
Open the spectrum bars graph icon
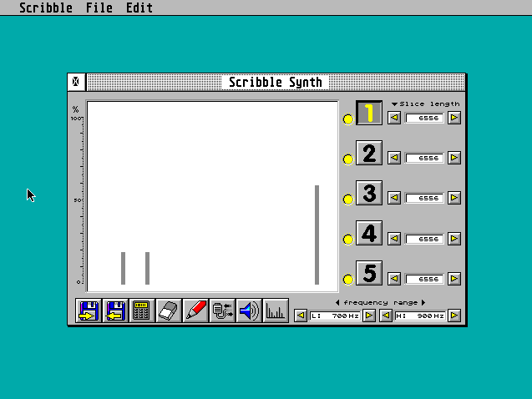coord(276,311)
